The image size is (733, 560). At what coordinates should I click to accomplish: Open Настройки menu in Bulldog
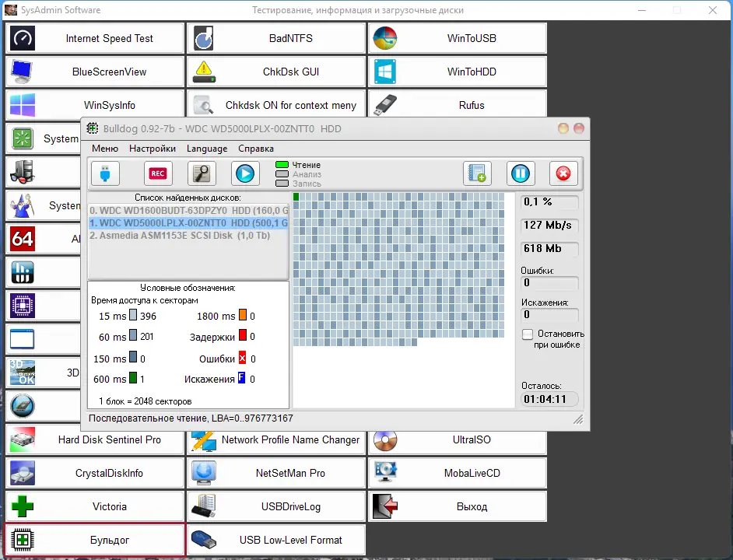click(x=153, y=149)
